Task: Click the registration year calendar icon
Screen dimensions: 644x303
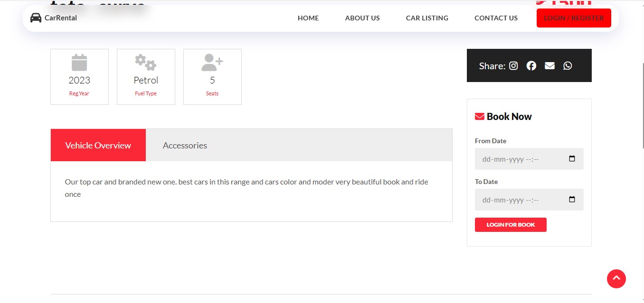Action: point(79,63)
